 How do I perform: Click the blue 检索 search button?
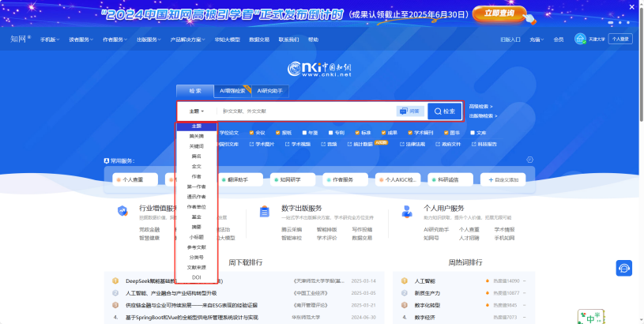tap(445, 111)
